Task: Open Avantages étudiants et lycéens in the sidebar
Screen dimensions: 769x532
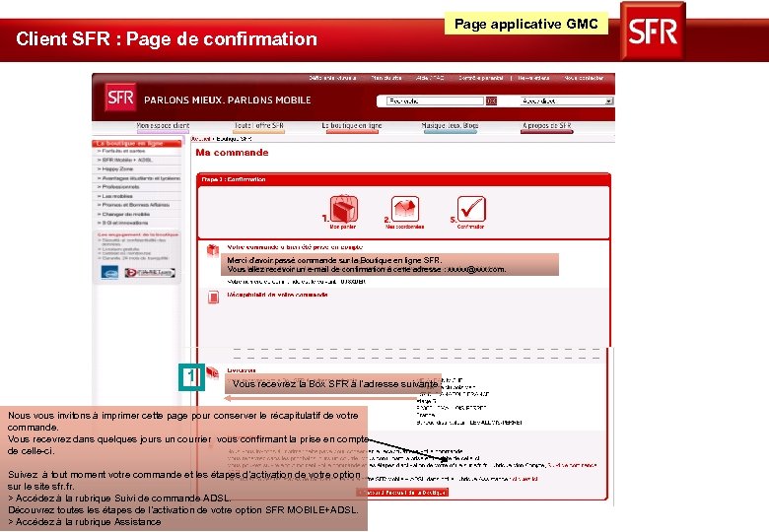Action: pos(137,178)
